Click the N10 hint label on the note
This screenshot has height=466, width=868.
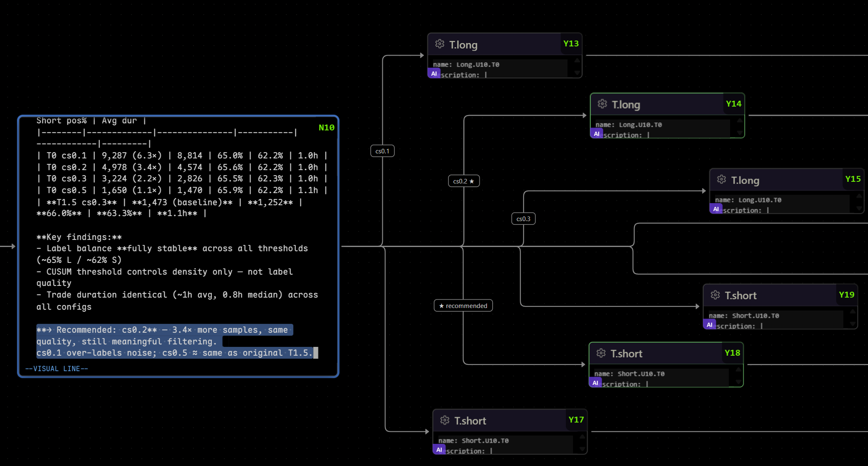coord(326,127)
